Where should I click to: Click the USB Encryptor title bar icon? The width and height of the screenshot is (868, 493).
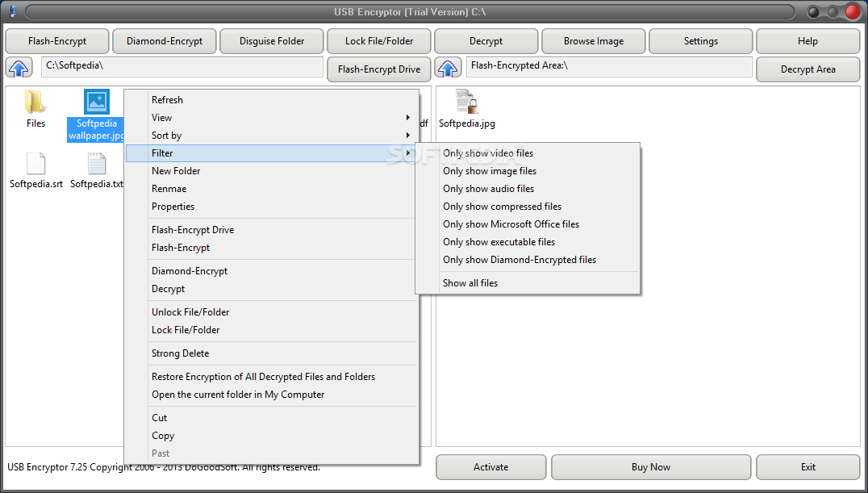coord(13,11)
